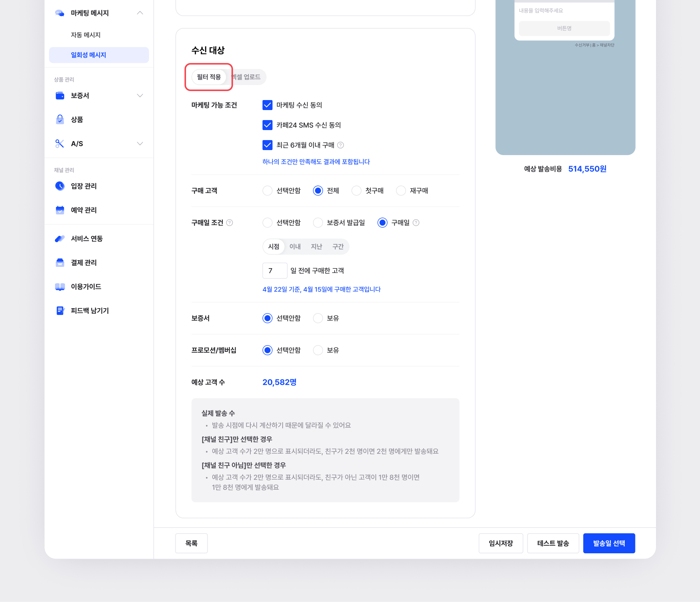Open 예약 관리 calendar icon

60,210
